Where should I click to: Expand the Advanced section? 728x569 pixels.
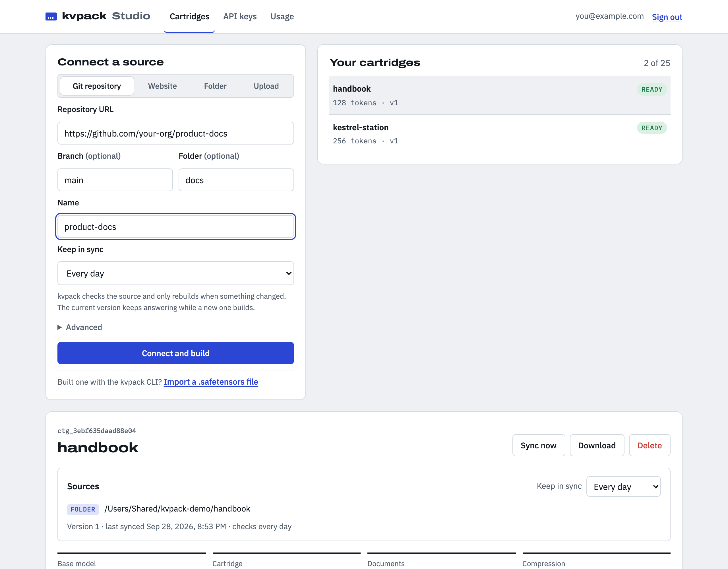pos(80,327)
